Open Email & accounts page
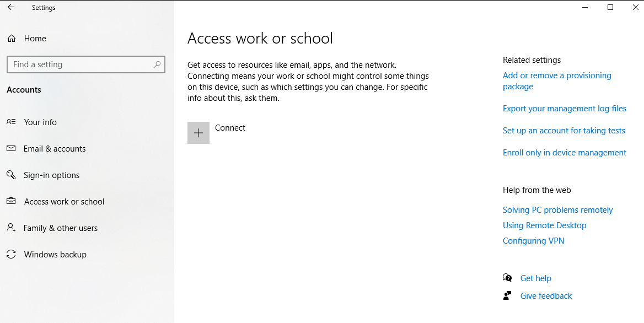 point(55,149)
